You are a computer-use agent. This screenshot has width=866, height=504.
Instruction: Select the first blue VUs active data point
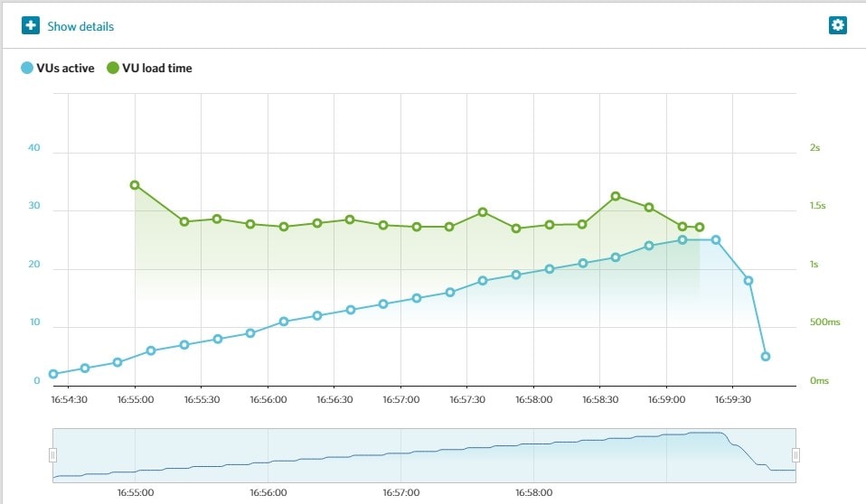coord(53,374)
